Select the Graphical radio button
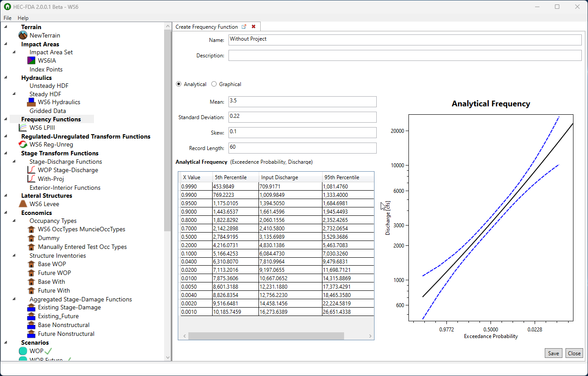This screenshot has width=588, height=376. [x=214, y=84]
